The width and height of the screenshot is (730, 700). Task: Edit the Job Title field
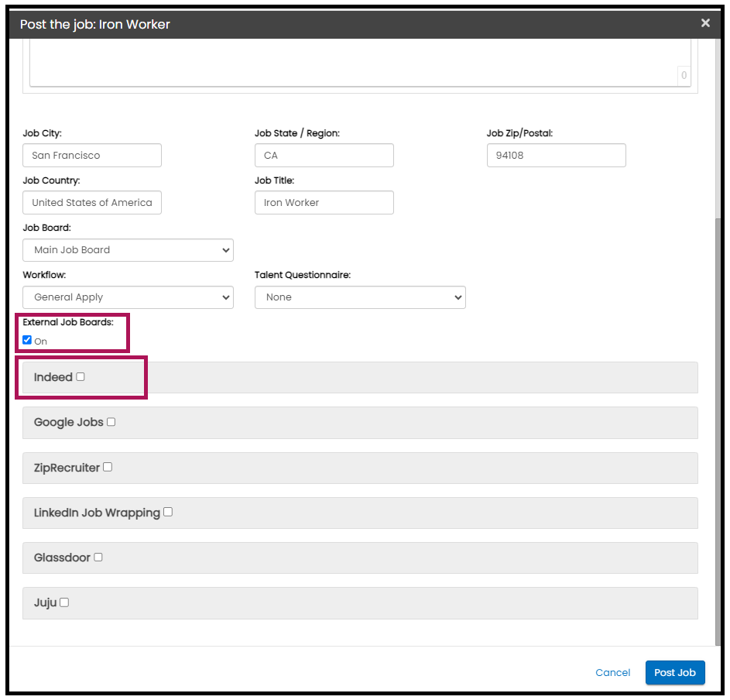coord(324,203)
